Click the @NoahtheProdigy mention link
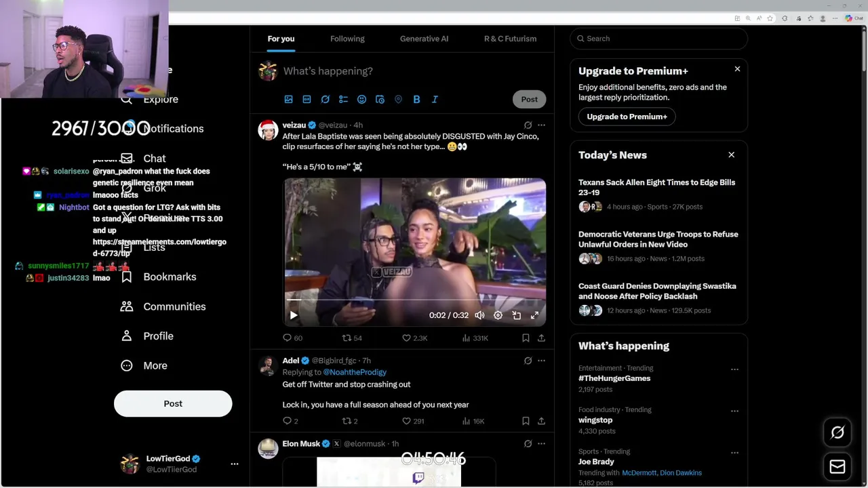The width and height of the screenshot is (868, 488). click(355, 372)
